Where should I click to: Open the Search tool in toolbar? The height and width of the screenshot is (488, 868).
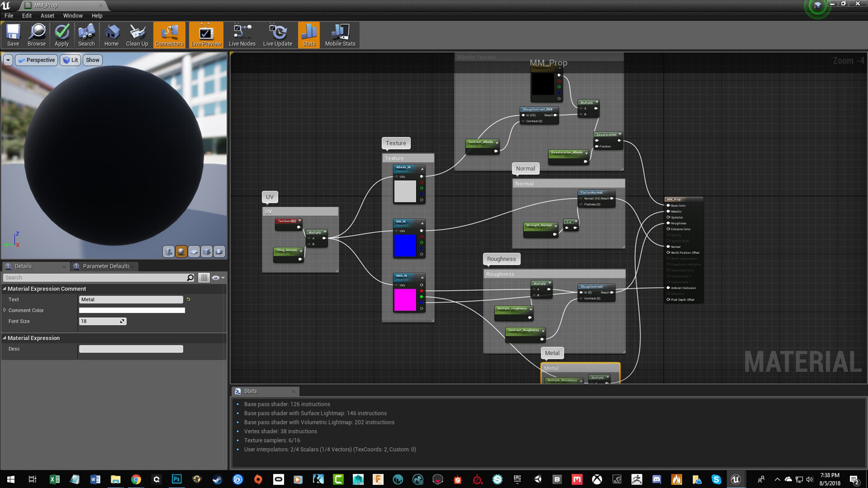point(86,36)
